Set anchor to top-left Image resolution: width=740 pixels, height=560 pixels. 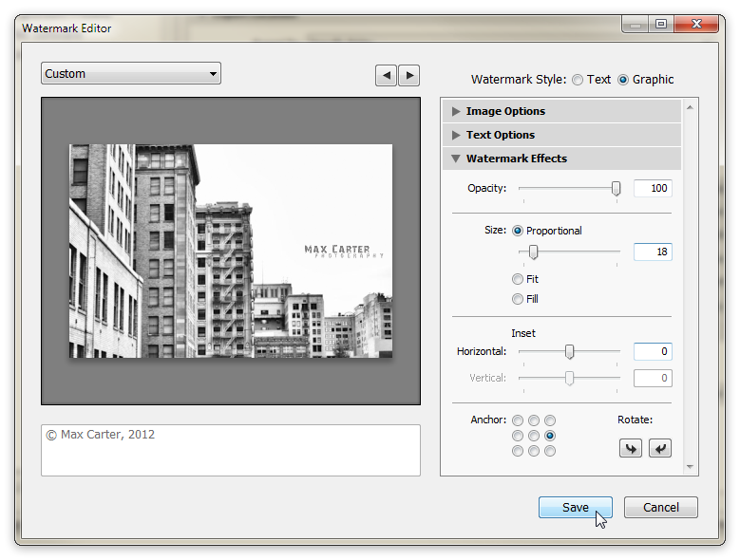coord(518,420)
